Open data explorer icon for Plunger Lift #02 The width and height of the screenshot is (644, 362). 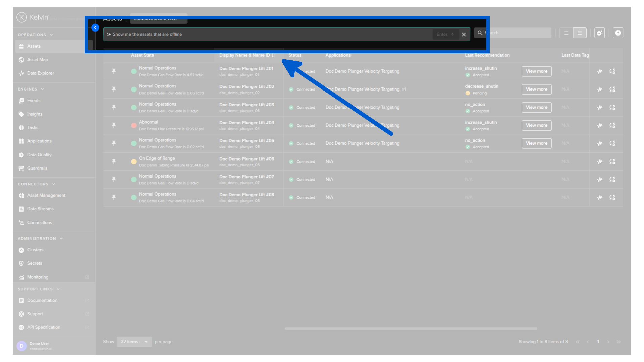[x=600, y=89]
